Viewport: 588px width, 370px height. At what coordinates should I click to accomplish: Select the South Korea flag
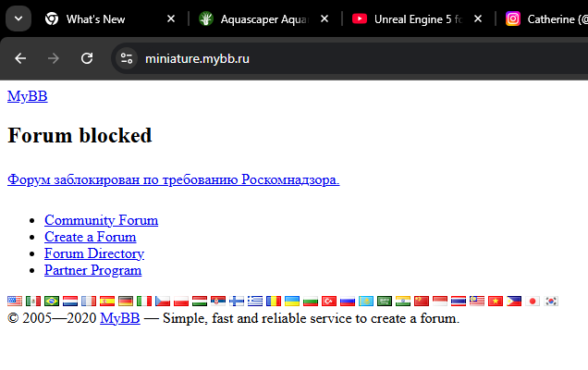[550, 301]
